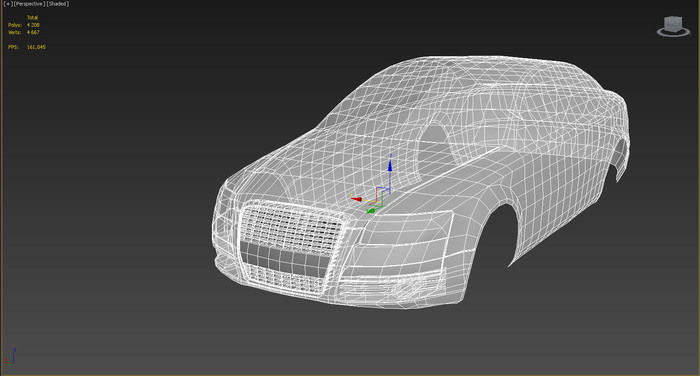700x376 pixels.
Task: Click the ViewCube cube face
Action: 673,24
